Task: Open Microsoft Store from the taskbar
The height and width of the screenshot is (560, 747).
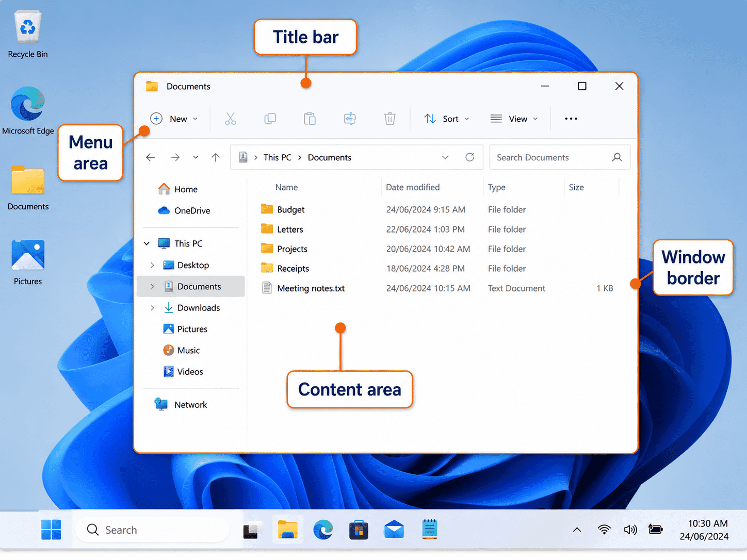Action: pos(359,530)
